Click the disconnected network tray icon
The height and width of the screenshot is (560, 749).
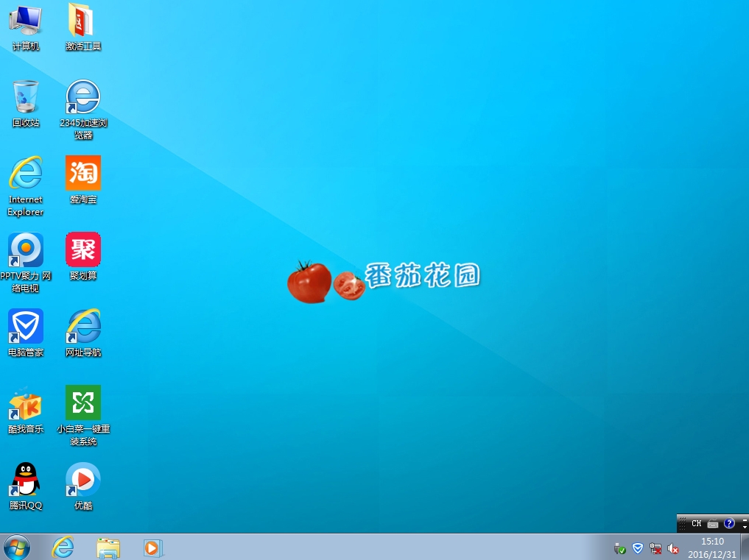click(x=655, y=548)
